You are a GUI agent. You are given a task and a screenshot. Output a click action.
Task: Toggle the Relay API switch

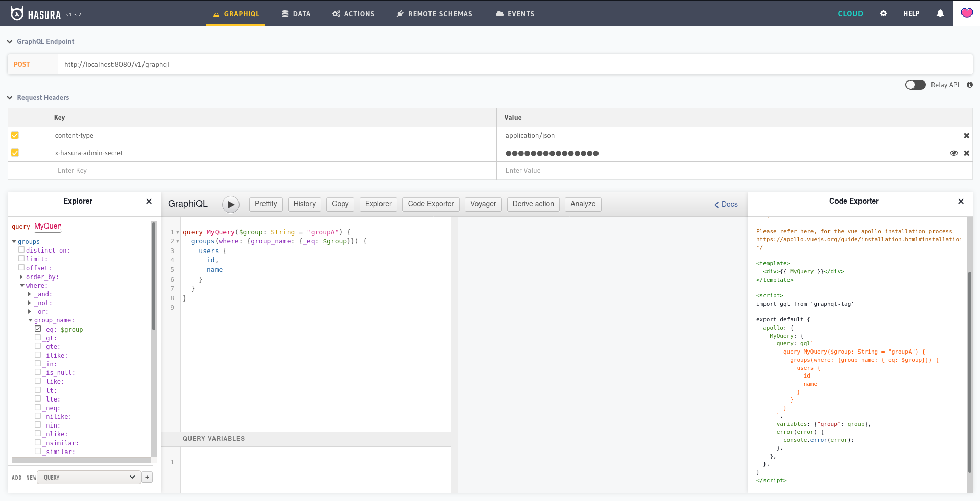coord(915,85)
